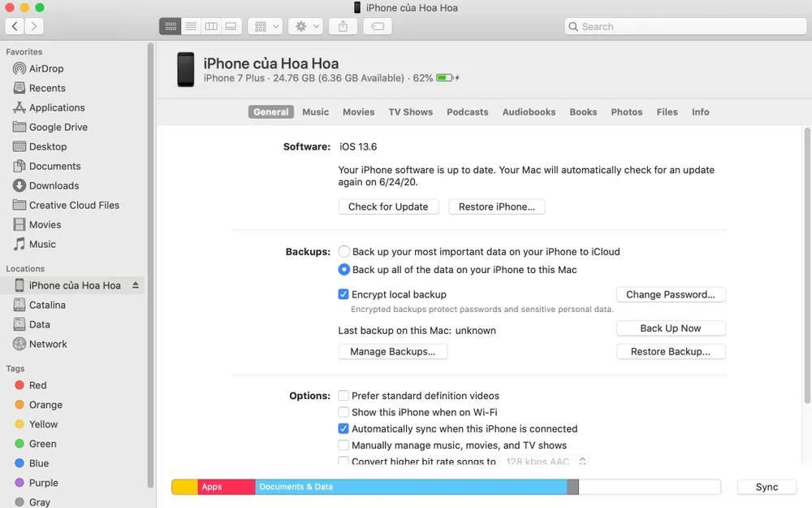
Task: Select the General tab
Action: (x=271, y=112)
